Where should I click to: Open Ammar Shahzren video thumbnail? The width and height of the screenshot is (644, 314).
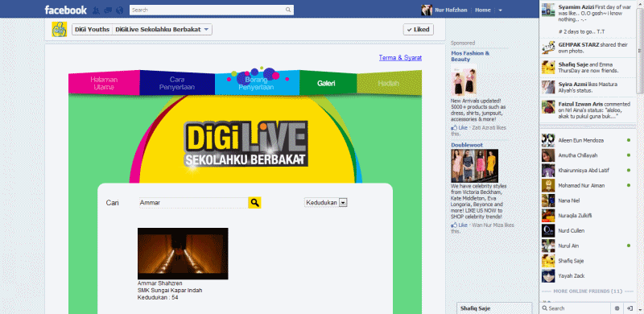point(183,254)
